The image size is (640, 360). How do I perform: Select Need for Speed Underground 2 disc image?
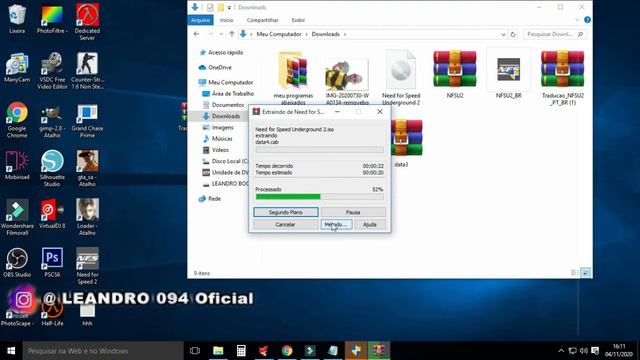(x=401, y=78)
